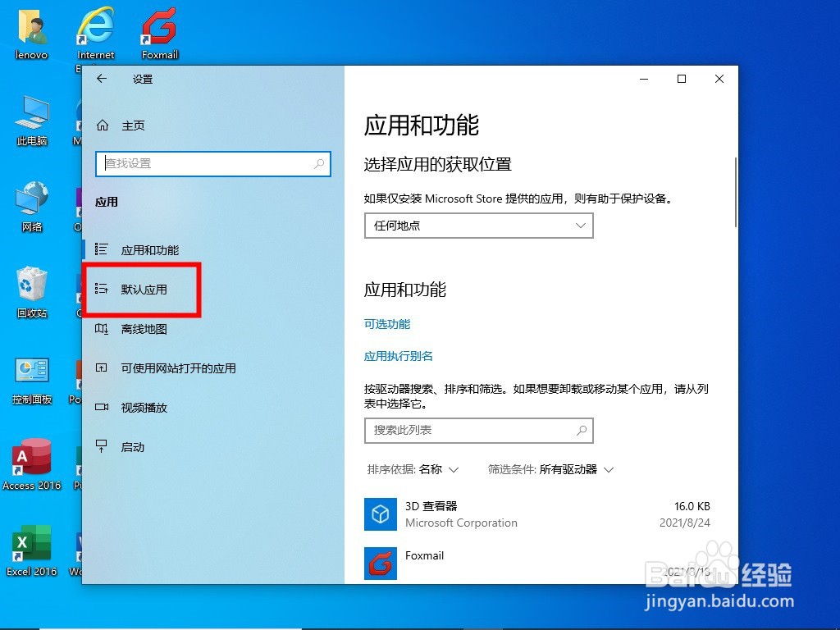840x630 pixels.
Task: Click the 回收站 desktop icon
Action: coord(32,293)
